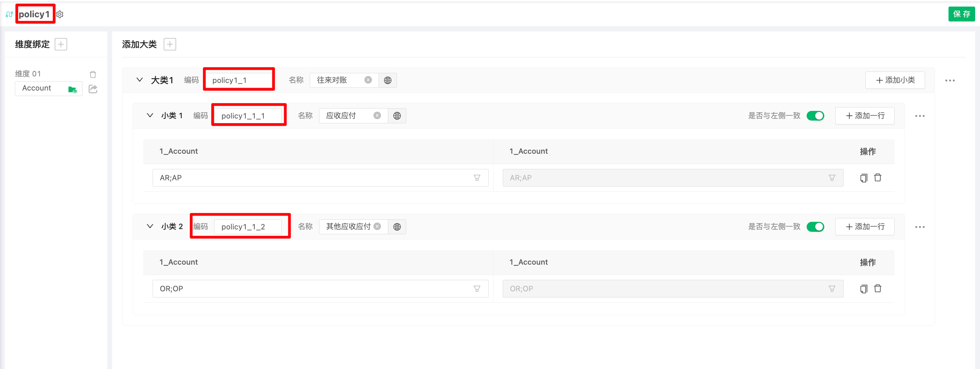The width and height of the screenshot is (980, 369).
Task: Click the 保存 button
Action: coord(961,14)
